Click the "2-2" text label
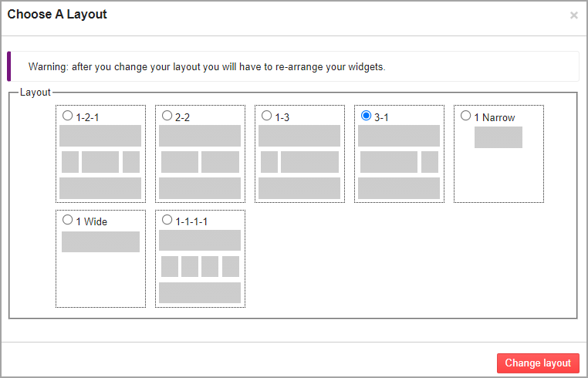The image size is (588, 378). (x=183, y=117)
